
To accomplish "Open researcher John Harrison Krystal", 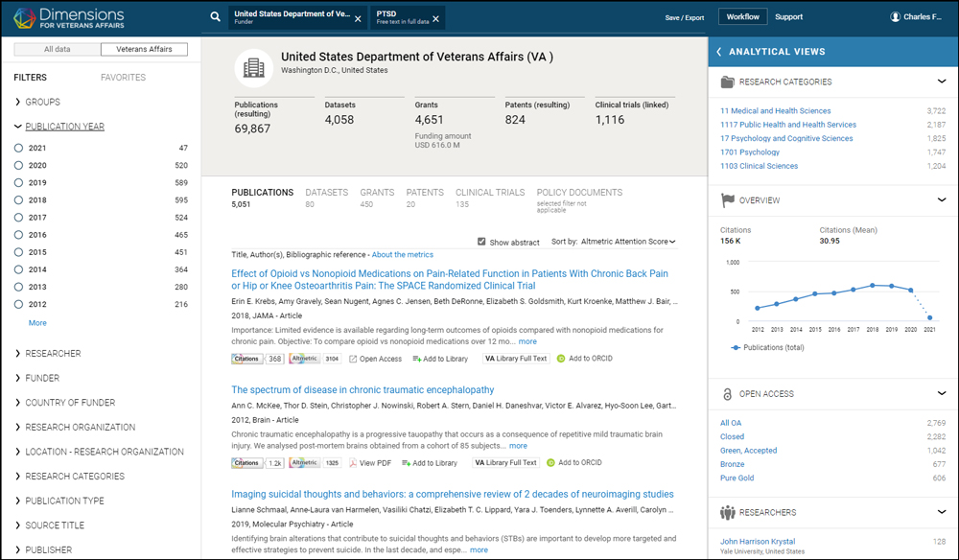I will [x=758, y=542].
